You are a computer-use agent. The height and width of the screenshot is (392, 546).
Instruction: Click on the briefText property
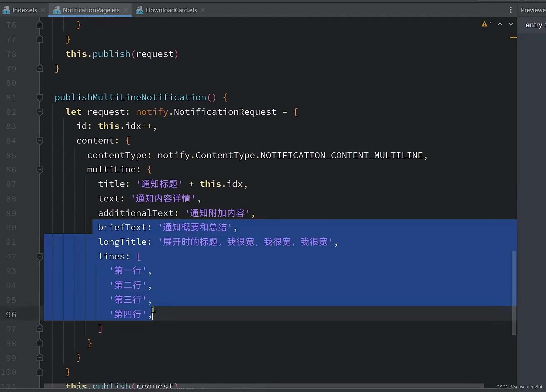122,227
